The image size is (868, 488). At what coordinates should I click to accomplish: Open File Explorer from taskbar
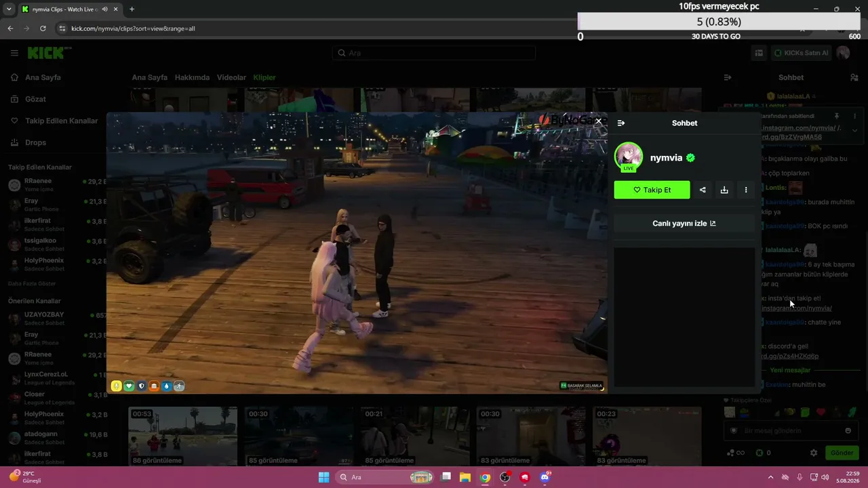click(x=465, y=477)
